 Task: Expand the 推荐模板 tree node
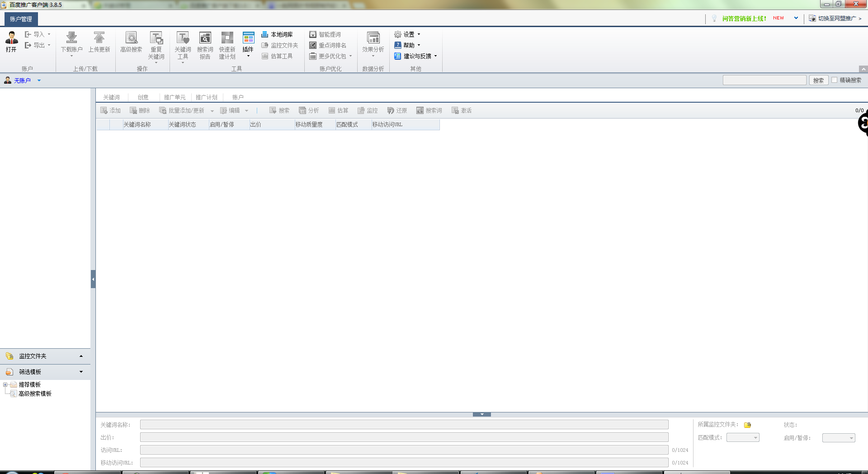click(5, 384)
